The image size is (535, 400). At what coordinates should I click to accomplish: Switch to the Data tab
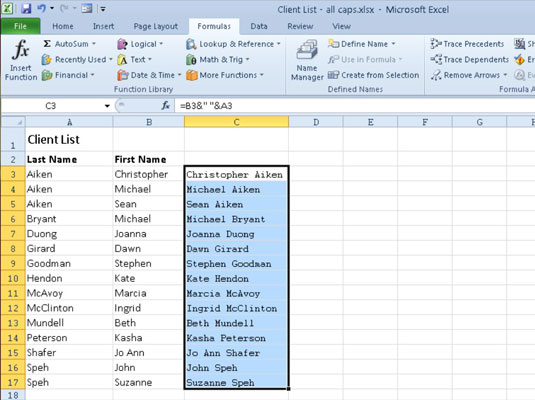click(x=259, y=26)
